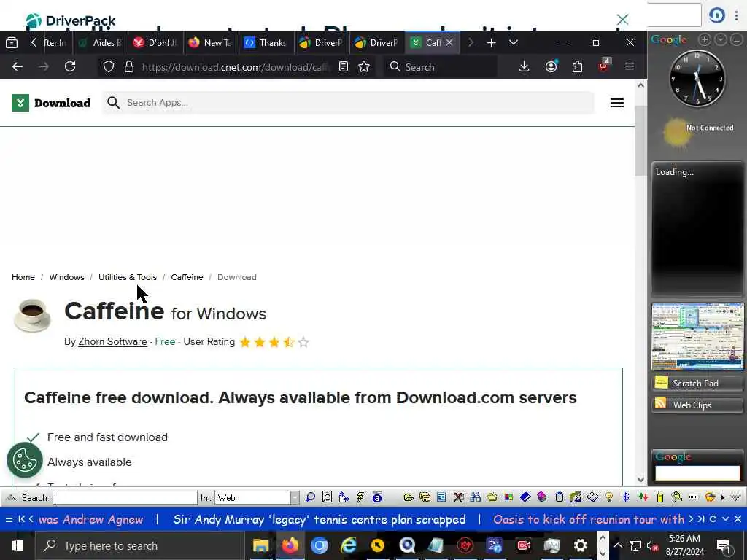The height and width of the screenshot is (560, 747).
Task: Collapse the search toolbar up arrow
Action: tap(10, 497)
